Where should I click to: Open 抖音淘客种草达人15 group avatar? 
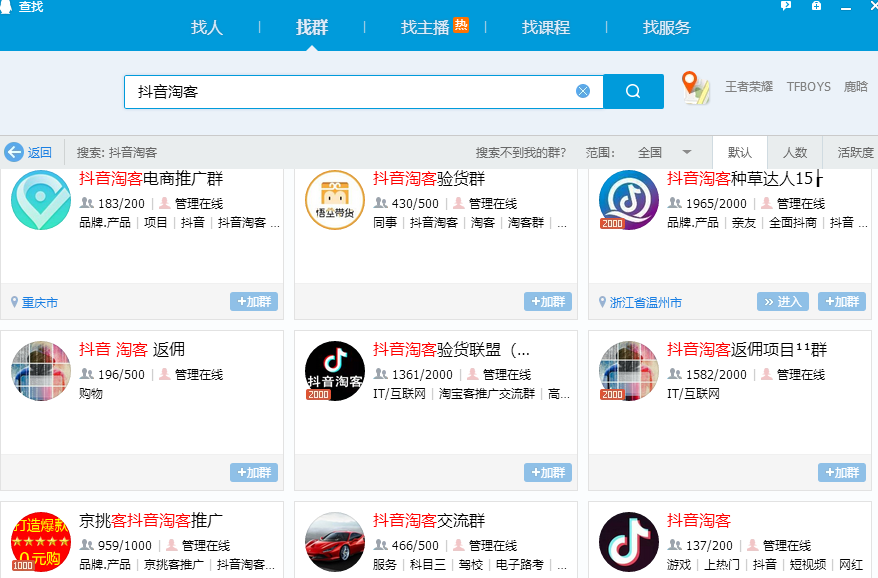[629, 200]
